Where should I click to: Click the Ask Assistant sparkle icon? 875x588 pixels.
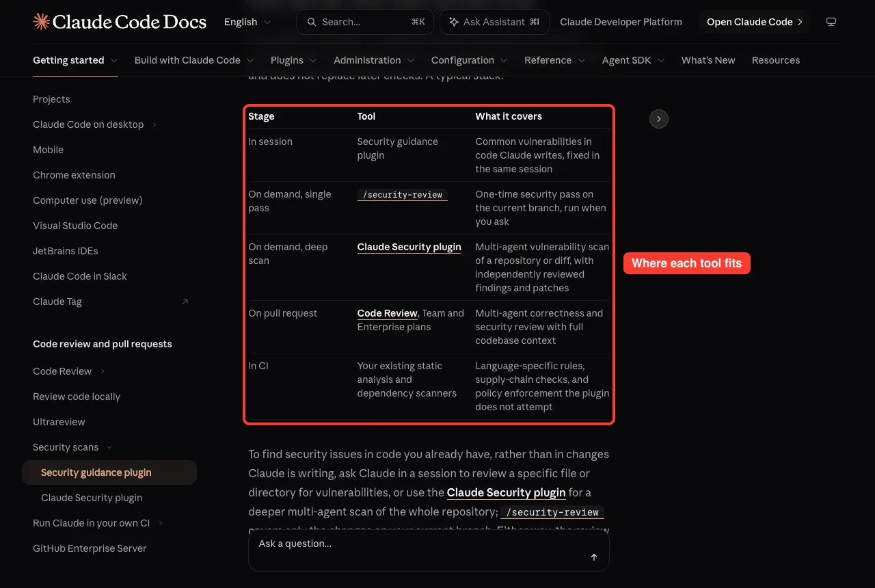(x=454, y=22)
